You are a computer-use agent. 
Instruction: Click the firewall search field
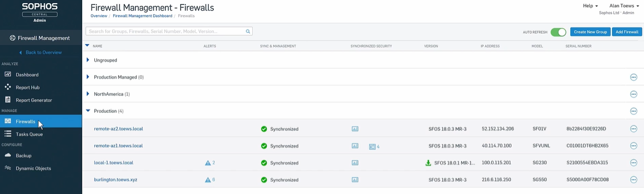click(169, 32)
